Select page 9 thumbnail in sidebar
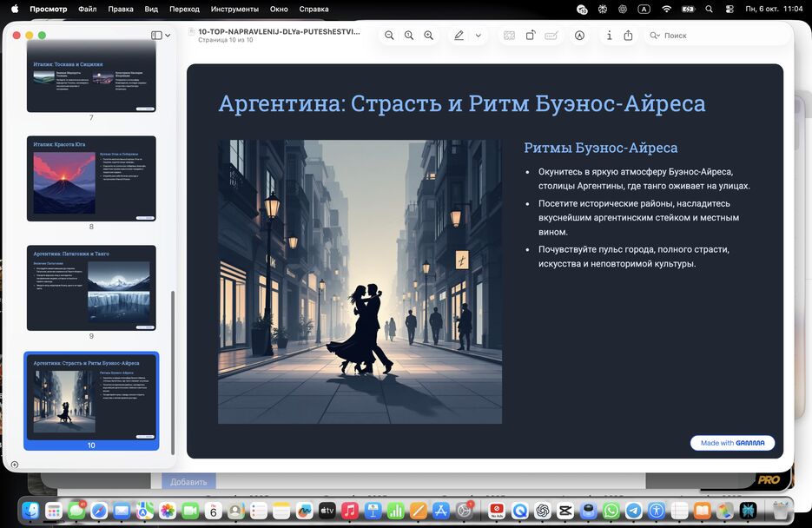This screenshot has height=528, width=812. 91,287
